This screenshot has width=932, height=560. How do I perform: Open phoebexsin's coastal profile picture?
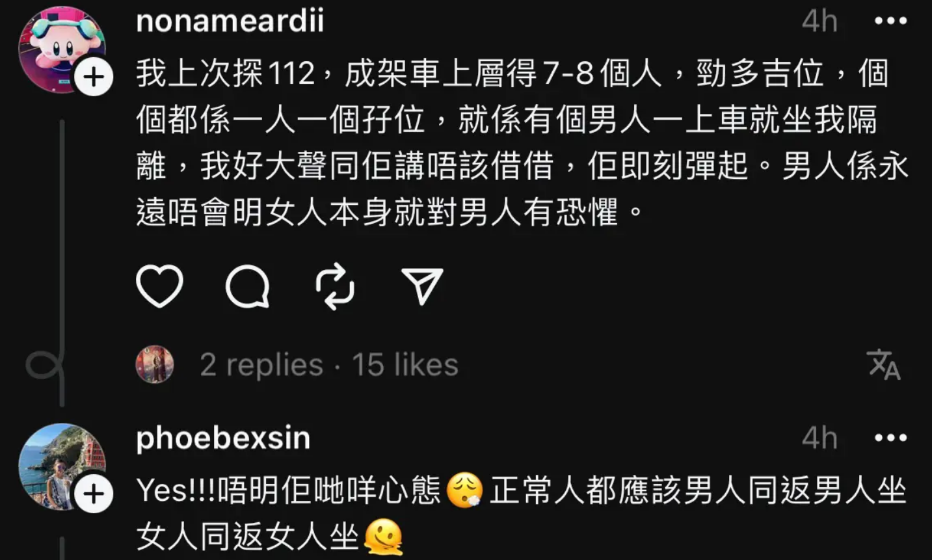[x=60, y=466]
